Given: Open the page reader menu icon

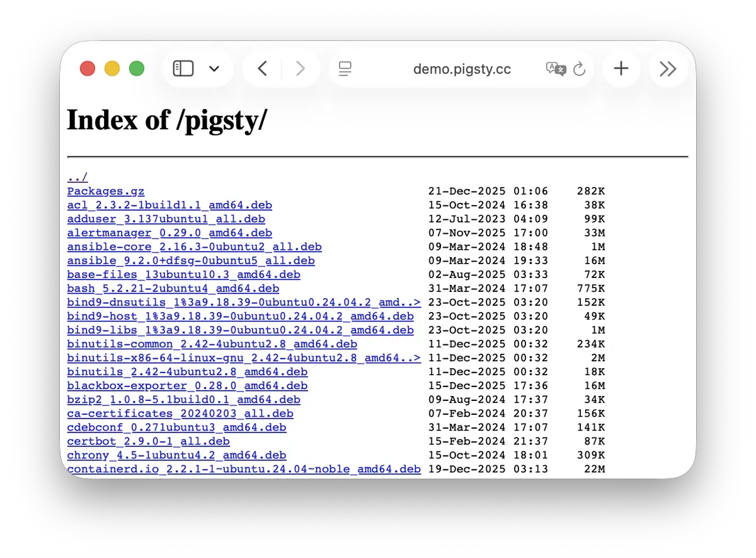Looking at the screenshot, I should point(345,69).
